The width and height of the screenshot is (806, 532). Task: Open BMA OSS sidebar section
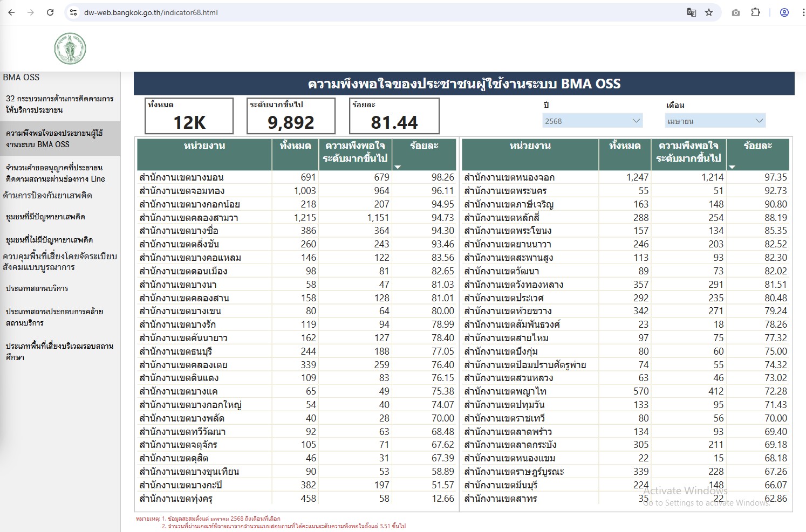pyautogui.click(x=21, y=78)
